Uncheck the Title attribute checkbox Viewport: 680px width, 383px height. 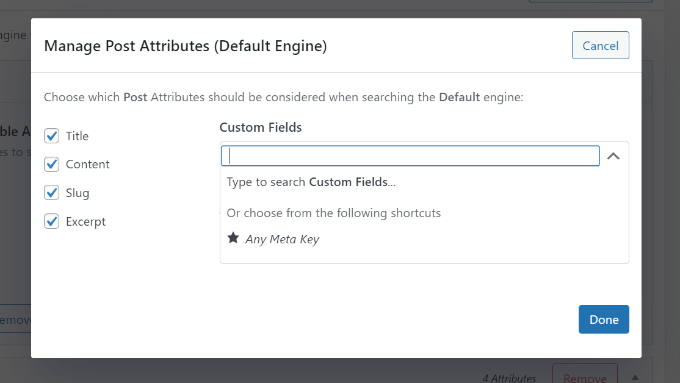coord(52,136)
